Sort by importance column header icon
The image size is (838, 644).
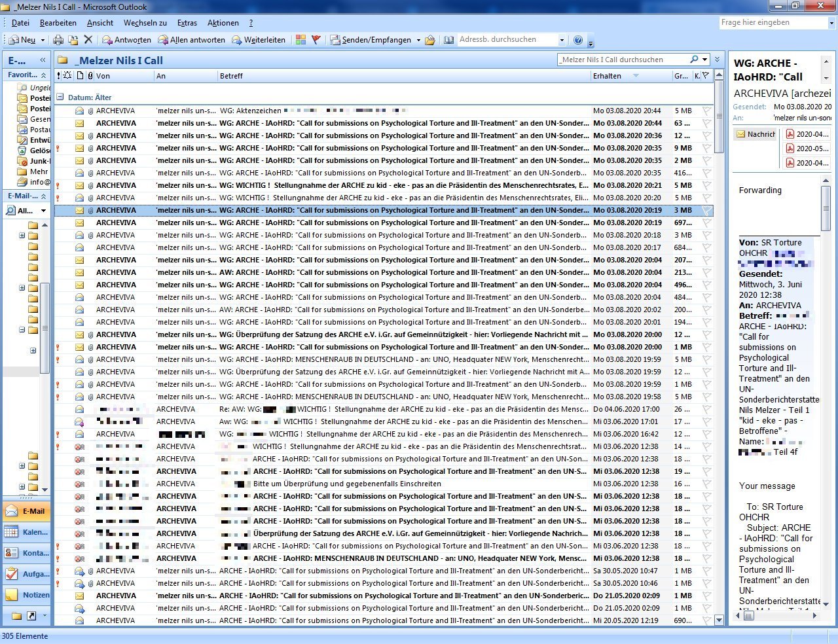coord(60,76)
